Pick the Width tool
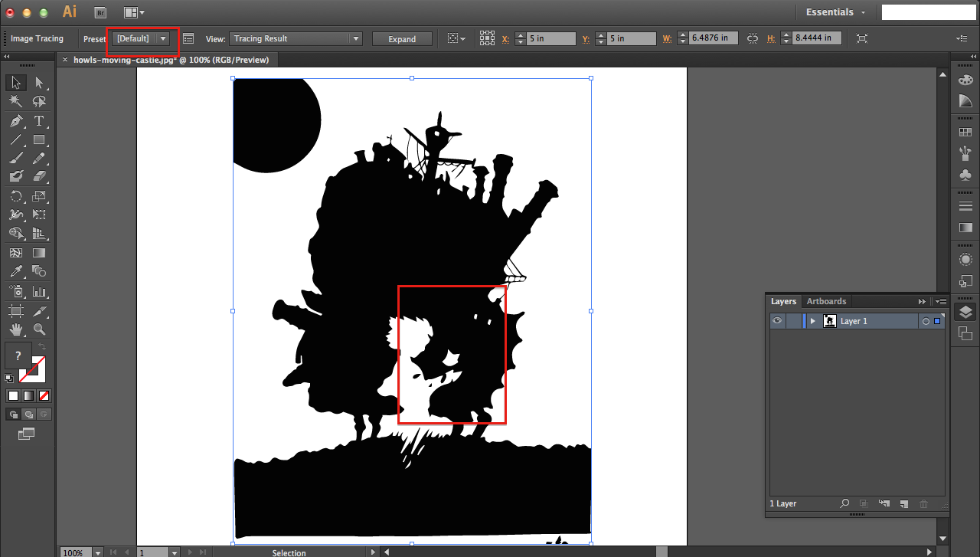The width and height of the screenshot is (980, 557). (x=16, y=215)
